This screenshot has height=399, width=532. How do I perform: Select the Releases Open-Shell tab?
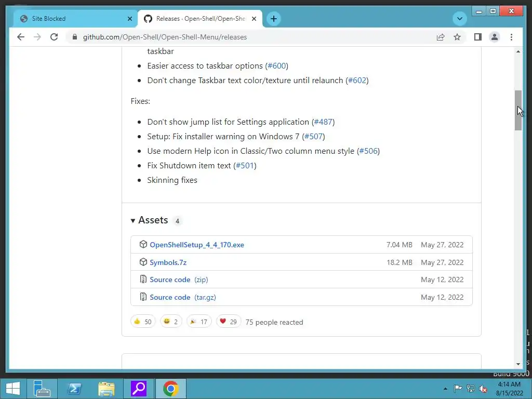coord(200,19)
